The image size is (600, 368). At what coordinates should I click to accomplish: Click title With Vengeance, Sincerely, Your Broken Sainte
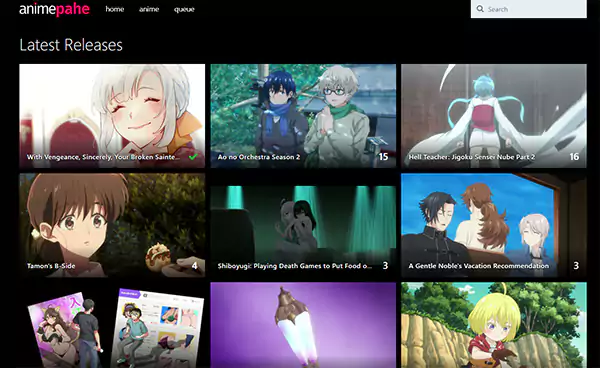103,157
